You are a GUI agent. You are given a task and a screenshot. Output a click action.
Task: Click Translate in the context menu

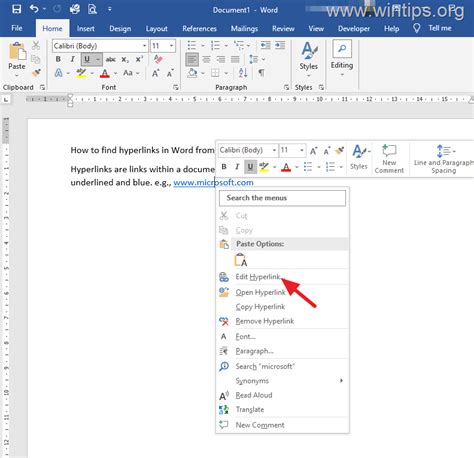[282, 409]
